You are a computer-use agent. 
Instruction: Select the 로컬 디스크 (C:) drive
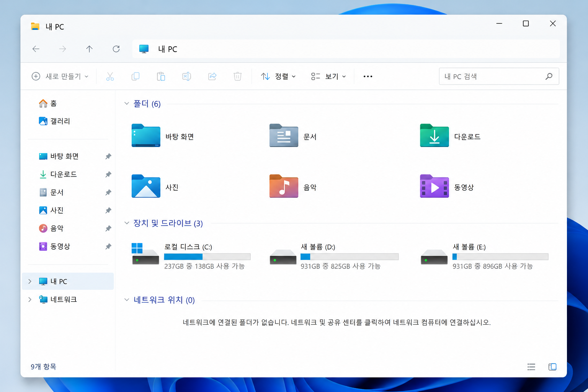191,256
